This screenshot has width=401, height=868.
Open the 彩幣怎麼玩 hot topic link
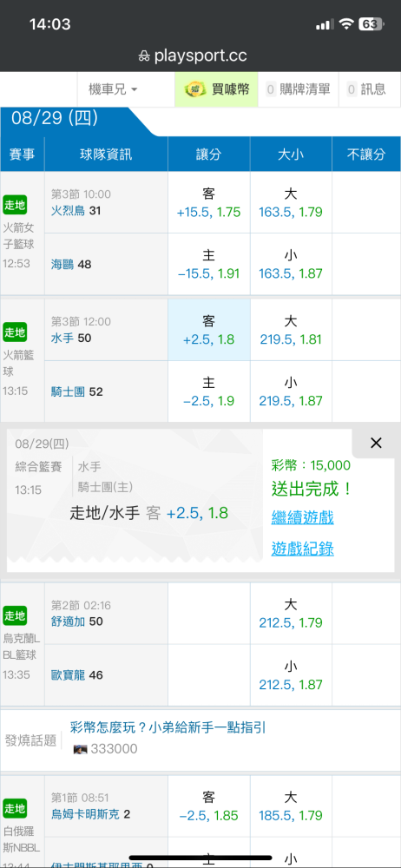pyautogui.click(x=168, y=727)
